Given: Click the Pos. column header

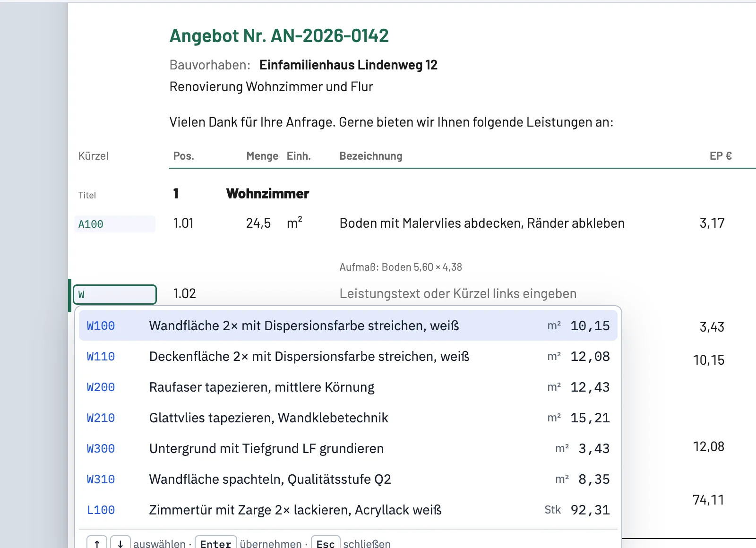Looking at the screenshot, I should tap(184, 156).
